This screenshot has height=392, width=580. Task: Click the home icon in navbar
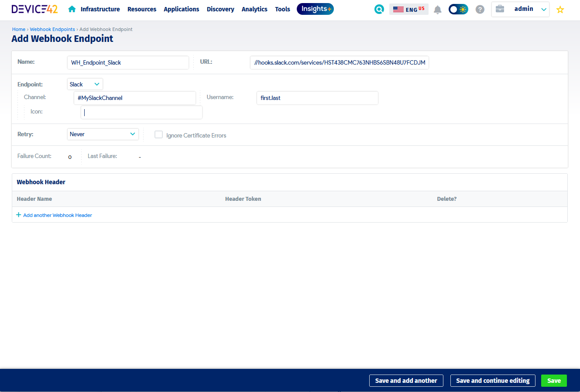point(72,9)
